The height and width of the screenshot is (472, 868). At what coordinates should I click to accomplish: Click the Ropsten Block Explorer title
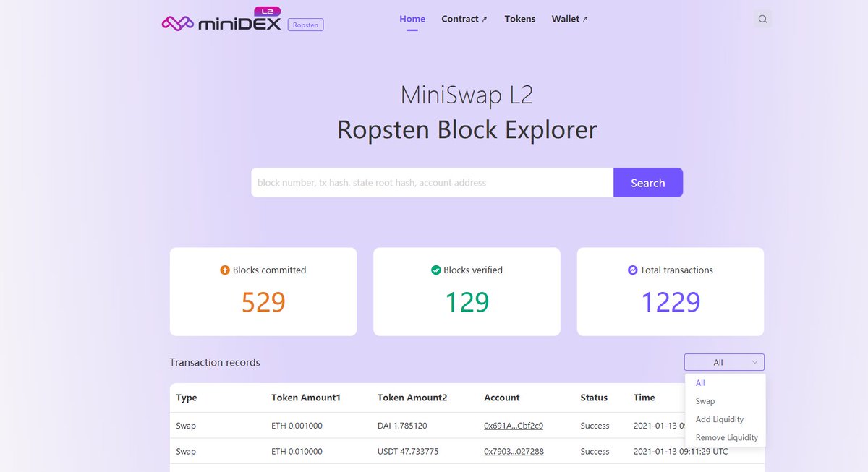pos(467,130)
